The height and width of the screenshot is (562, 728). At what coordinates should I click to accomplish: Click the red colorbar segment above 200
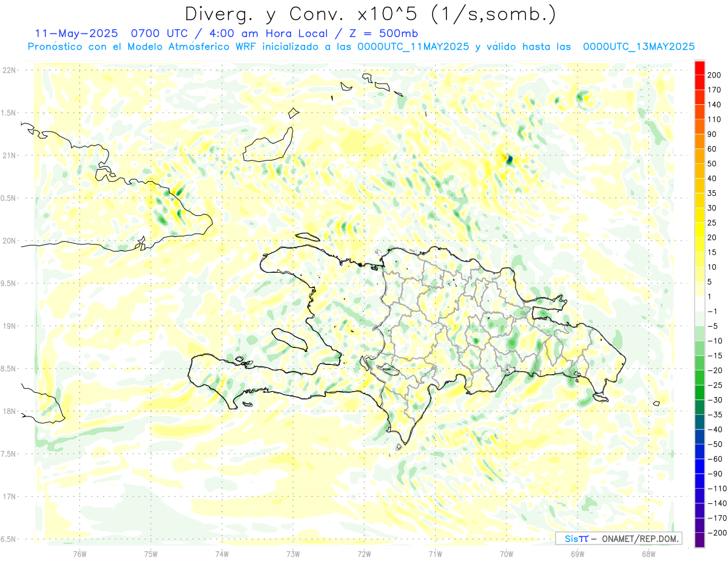699,68
